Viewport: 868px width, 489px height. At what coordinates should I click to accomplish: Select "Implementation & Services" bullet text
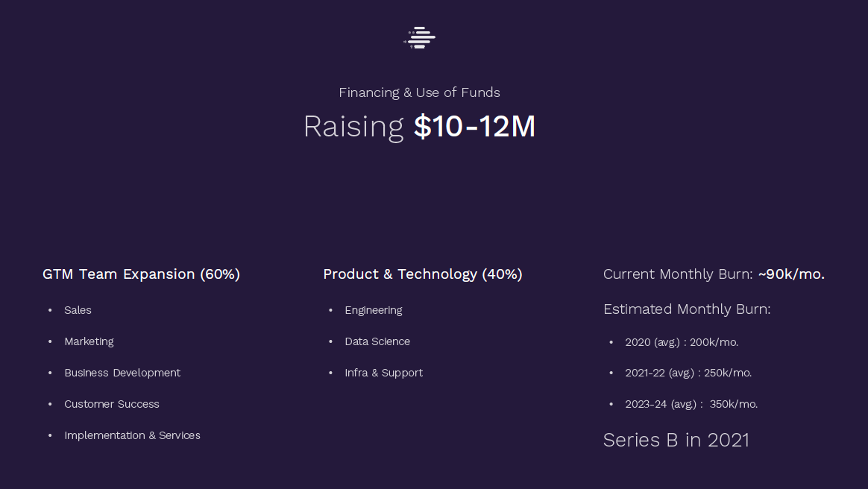132,435
